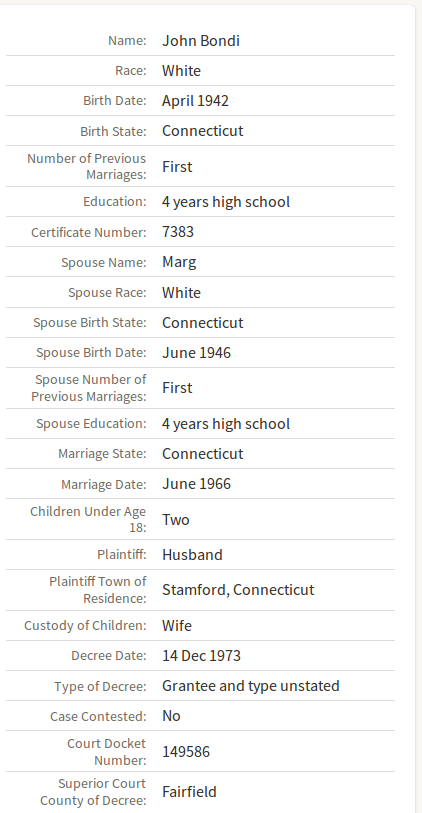Select court docket number 149586

click(x=186, y=752)
